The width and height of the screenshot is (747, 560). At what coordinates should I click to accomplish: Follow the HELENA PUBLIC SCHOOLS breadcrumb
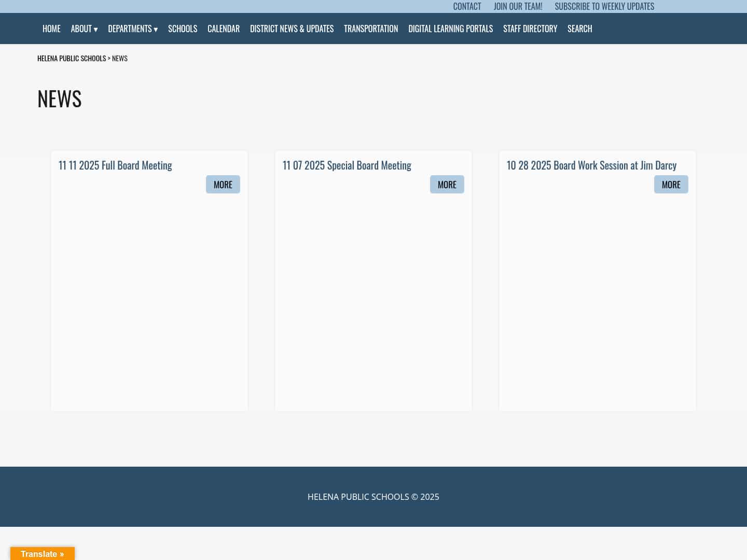(x=72, y=58)
